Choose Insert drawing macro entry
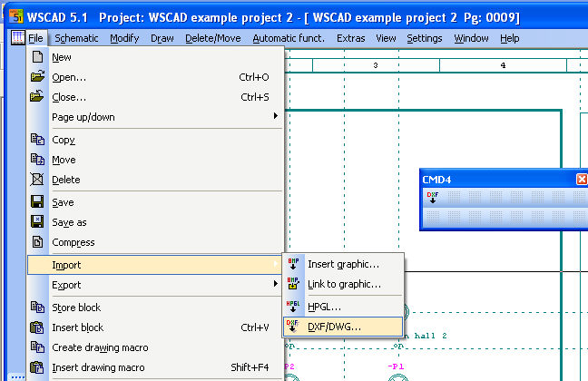 tap(155, 367)
